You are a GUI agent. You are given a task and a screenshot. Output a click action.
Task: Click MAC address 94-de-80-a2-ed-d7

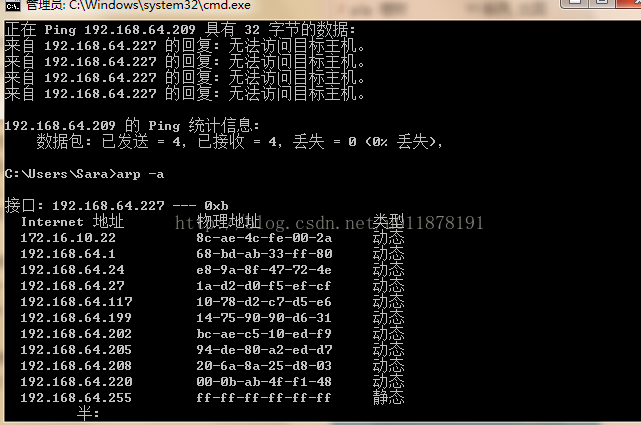click(x=264, y=349)
